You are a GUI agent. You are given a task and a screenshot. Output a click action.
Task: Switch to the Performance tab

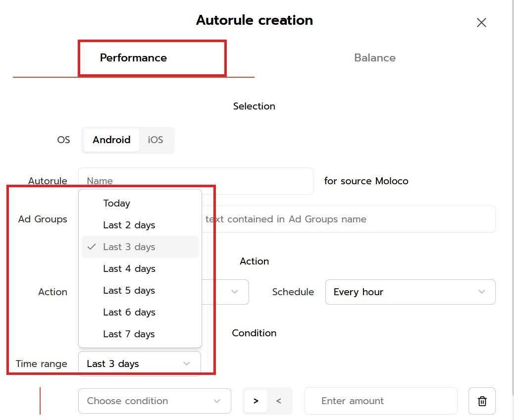133,58
